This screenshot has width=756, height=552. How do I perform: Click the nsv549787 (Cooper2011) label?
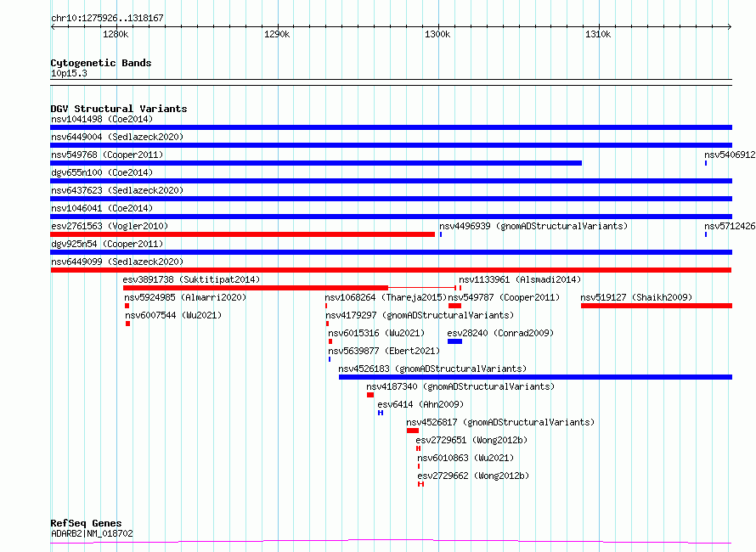pos(504,297)
